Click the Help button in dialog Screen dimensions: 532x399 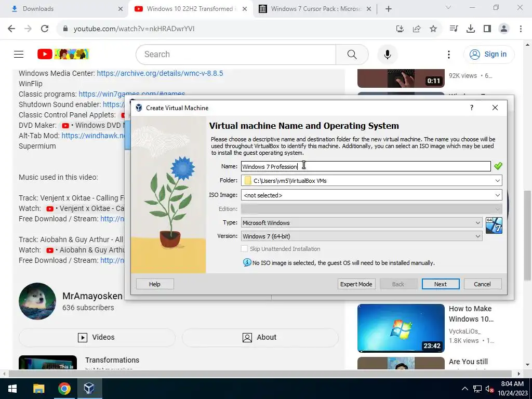pos(155,284)
